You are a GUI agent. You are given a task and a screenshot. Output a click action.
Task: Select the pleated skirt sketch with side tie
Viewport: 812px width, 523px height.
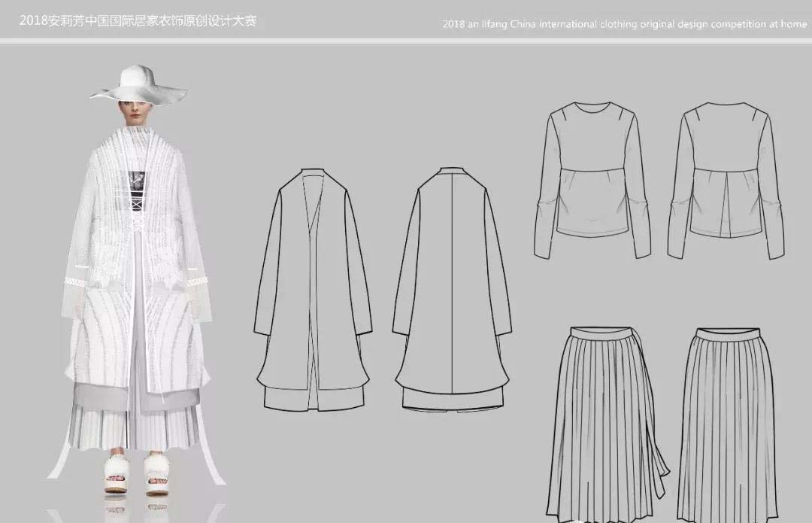[x=607, y=424]
